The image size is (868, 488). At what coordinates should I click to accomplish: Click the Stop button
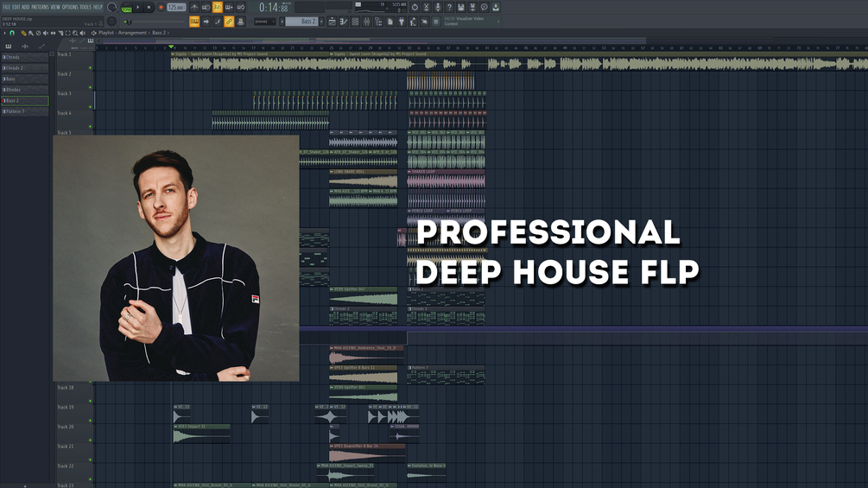(149, 7)
